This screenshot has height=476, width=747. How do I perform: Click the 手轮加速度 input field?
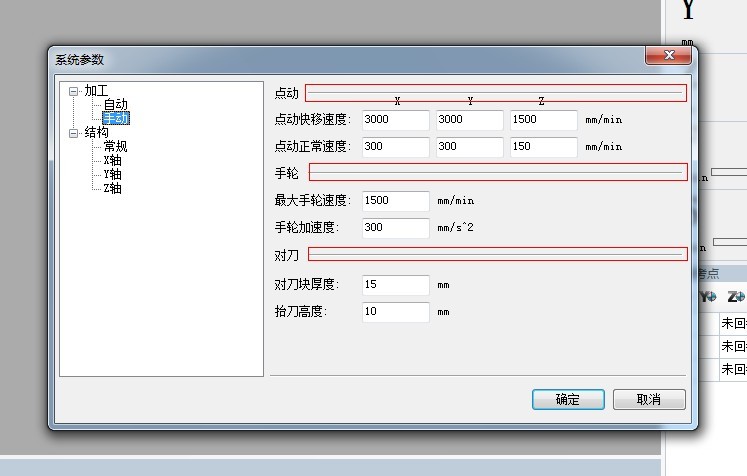[x=395, y=228]
